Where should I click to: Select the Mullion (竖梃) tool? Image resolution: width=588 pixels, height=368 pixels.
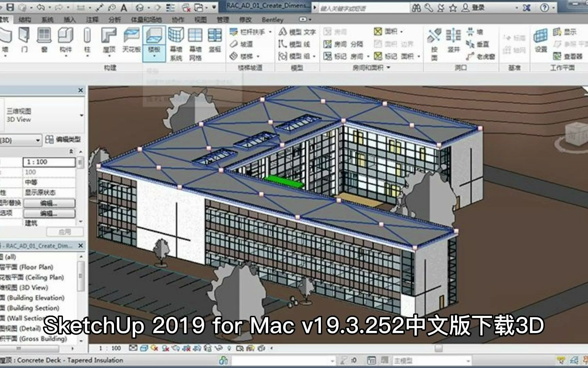(x=215, y=41)
